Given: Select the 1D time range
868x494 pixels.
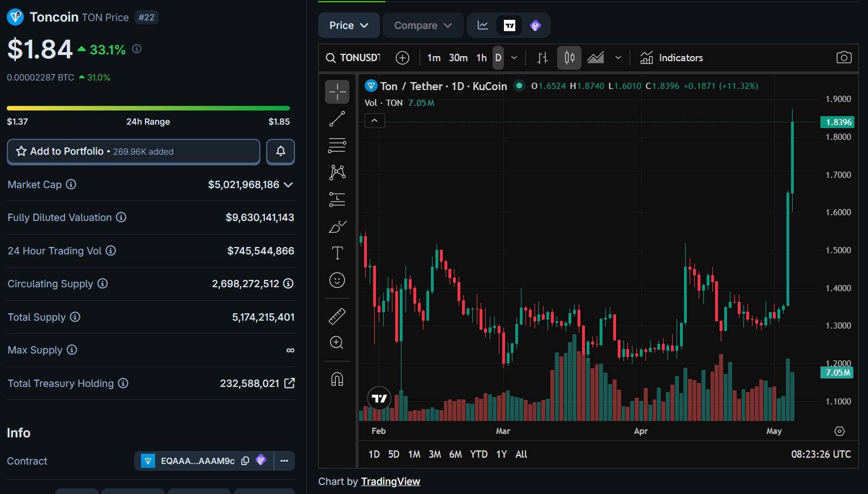Looking at the screenshot, I should click(374, 454).
